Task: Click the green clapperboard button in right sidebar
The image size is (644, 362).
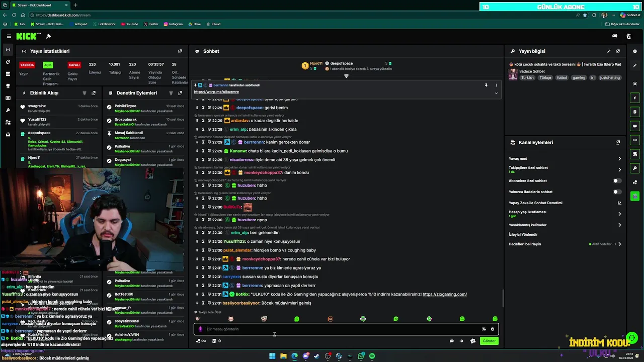Action: [635, 196]
